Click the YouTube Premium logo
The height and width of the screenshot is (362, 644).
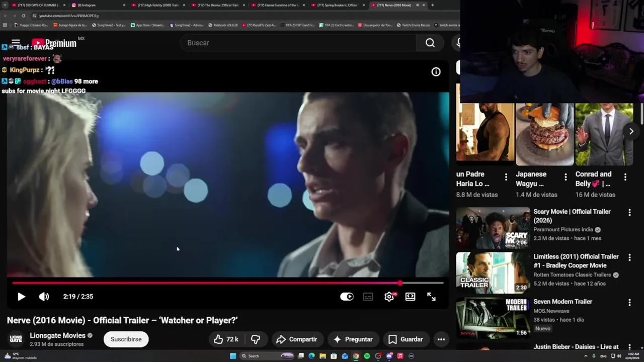[x=54, y=43]
